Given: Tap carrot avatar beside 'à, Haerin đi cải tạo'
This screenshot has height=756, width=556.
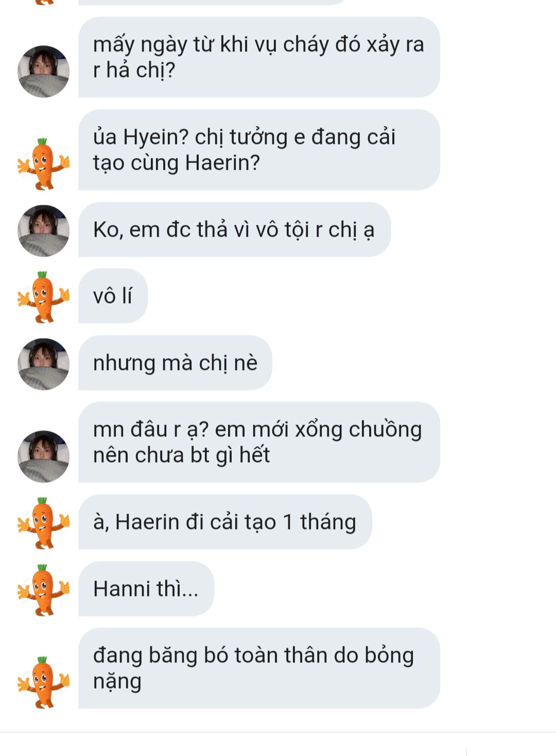Looking at the screenshot, I should tap(43, 523).
